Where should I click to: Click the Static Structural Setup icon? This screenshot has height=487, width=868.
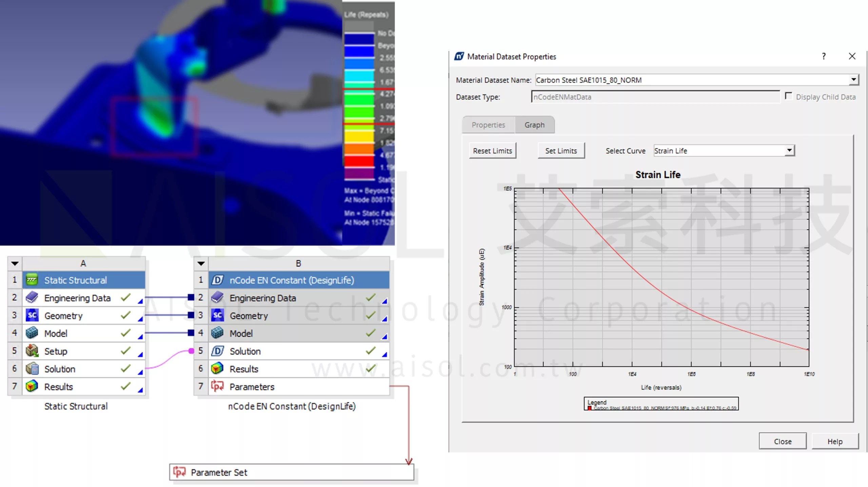(x=32, y=351)
